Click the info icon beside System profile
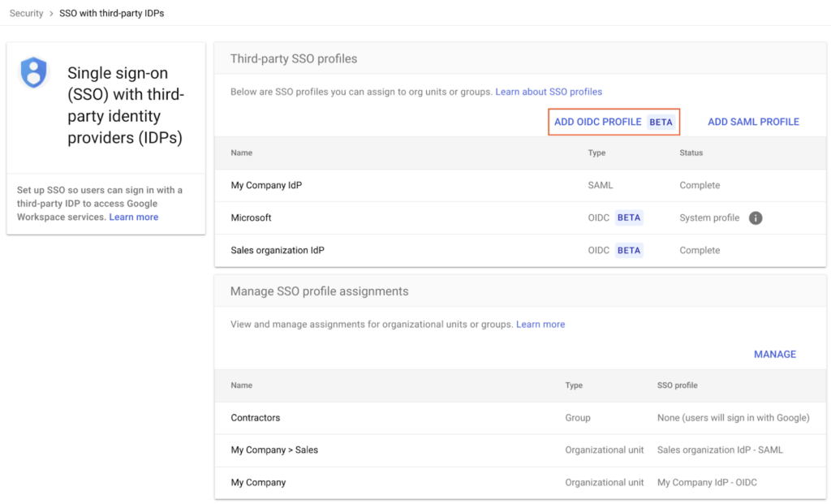 click(x=756, y=218)
